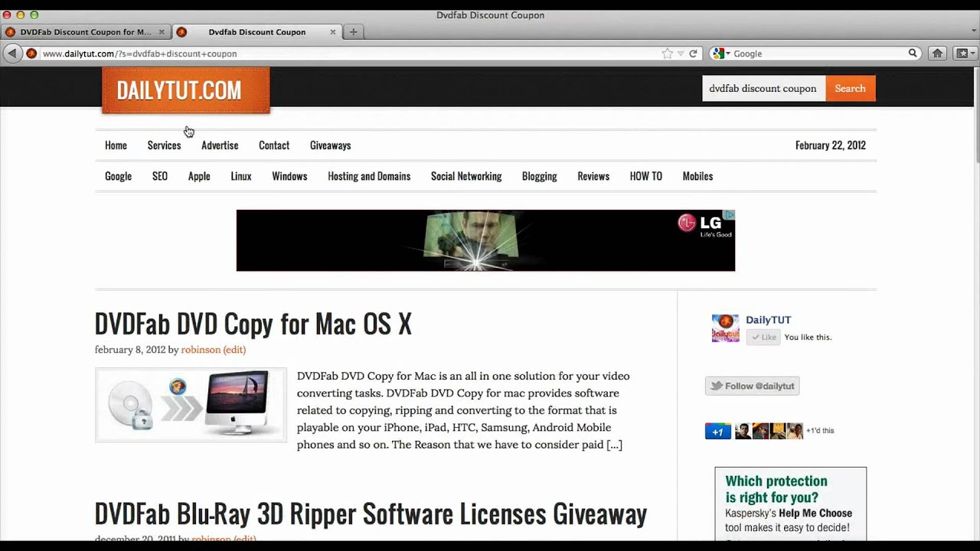Click the first +1 user avatar

pyautogui.click(x=743, y=431)
